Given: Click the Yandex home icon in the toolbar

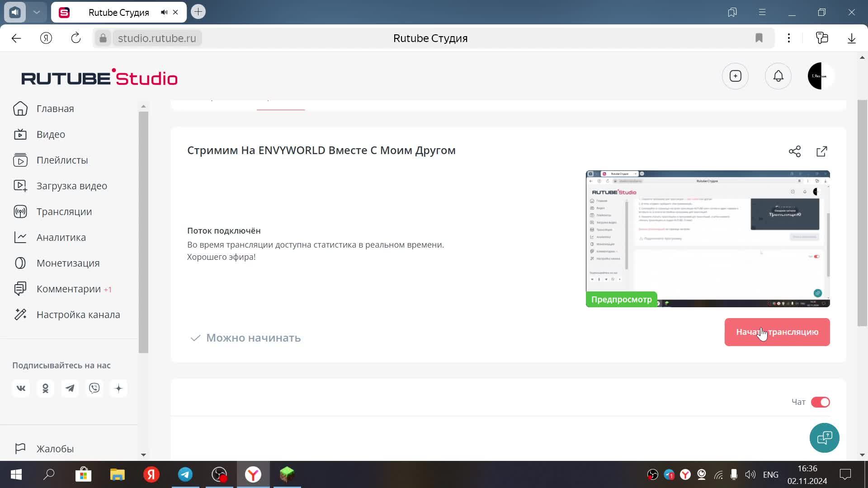Looking at the screenshot, I should pos(46,38).
